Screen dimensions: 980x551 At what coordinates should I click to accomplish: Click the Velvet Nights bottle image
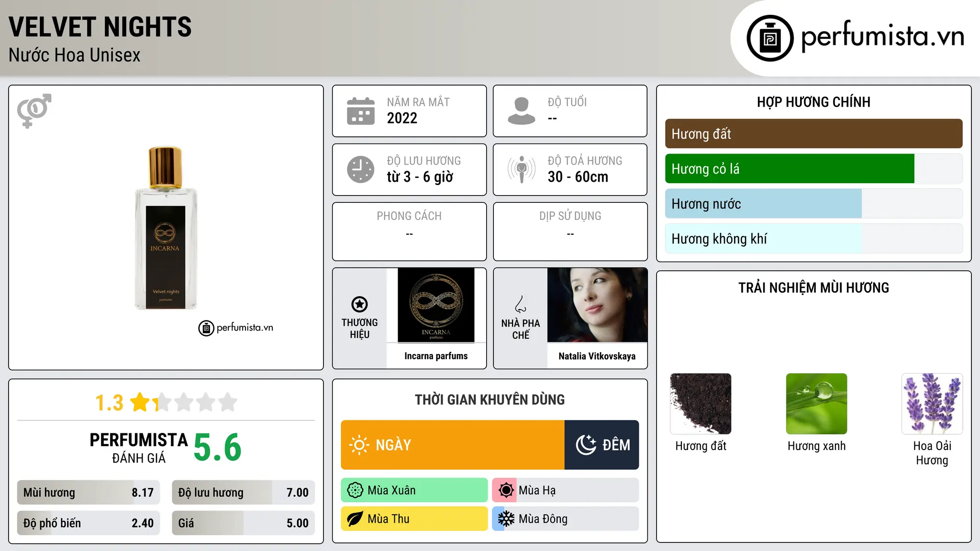pyautogui.click(x=166, y=228)
